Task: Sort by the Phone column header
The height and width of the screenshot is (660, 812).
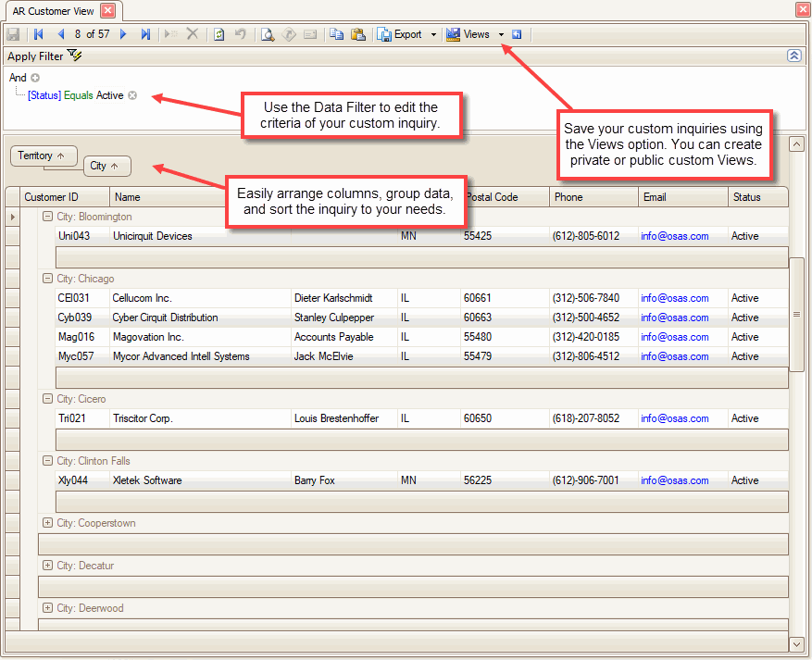Action: tap(593, 197)
